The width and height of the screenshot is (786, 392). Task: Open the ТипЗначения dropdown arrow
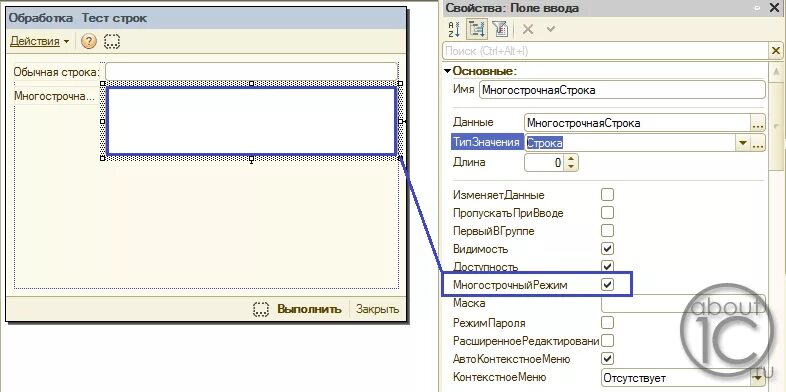[742, 143]
